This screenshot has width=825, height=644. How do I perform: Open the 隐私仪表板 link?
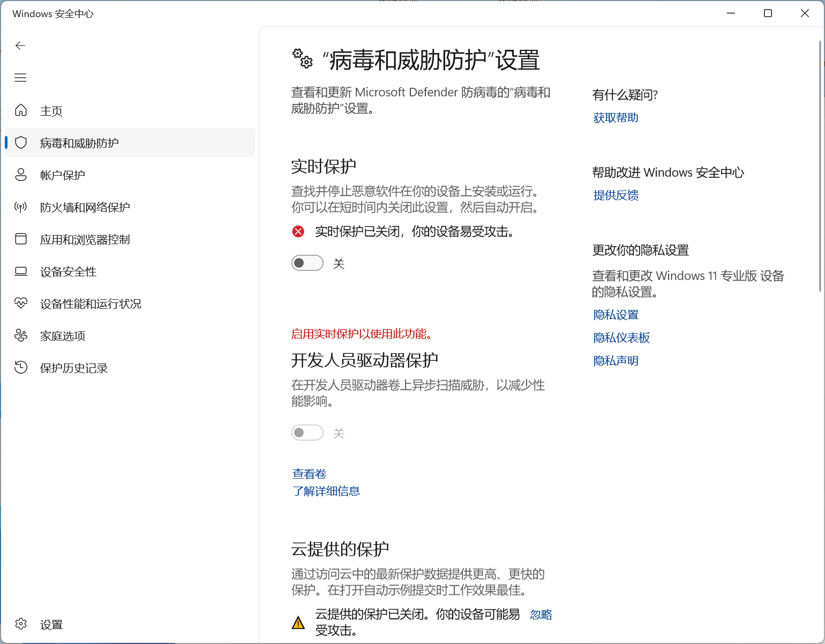(621, 338)
